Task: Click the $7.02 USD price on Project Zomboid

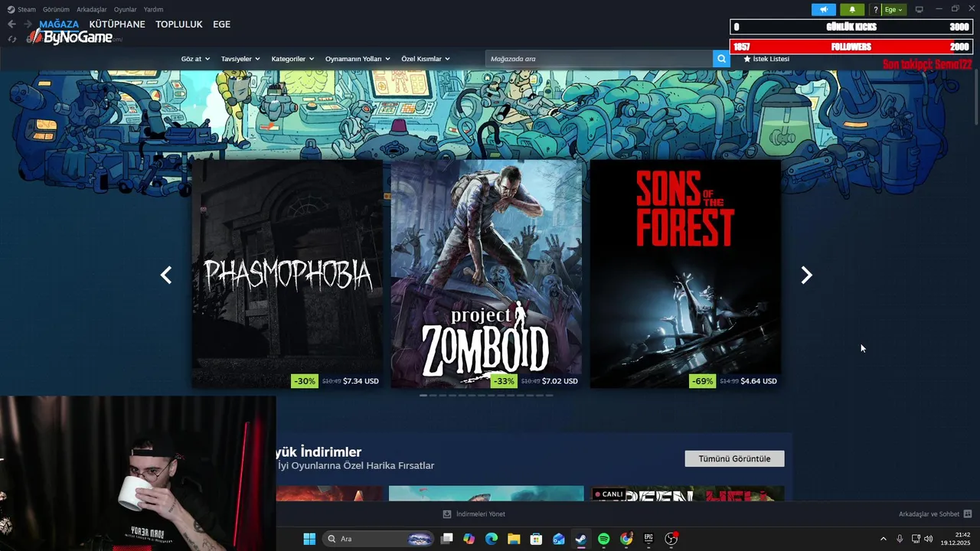Action: (x=560, y=381)
